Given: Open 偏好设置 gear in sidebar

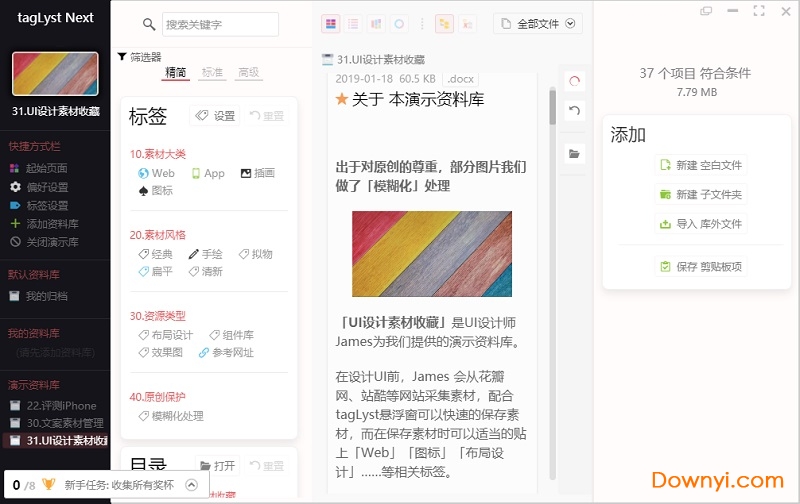Looking at the screenshot, I should point(45,187).
